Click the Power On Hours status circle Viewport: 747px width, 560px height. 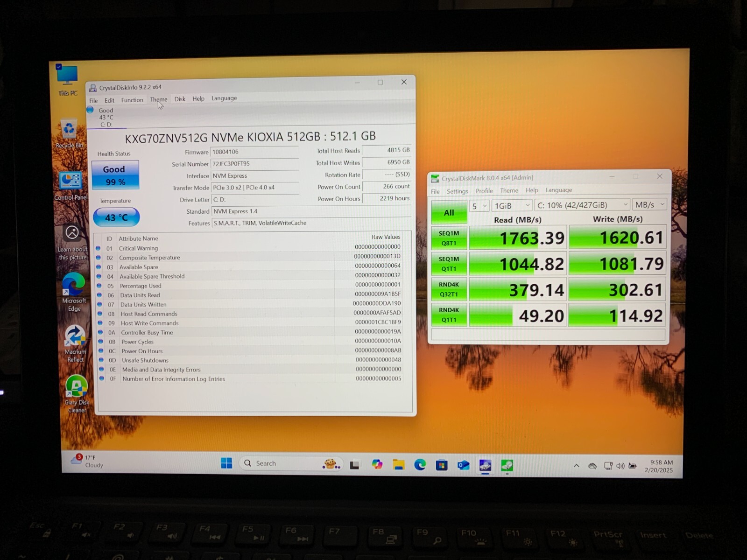pos(101,351)
